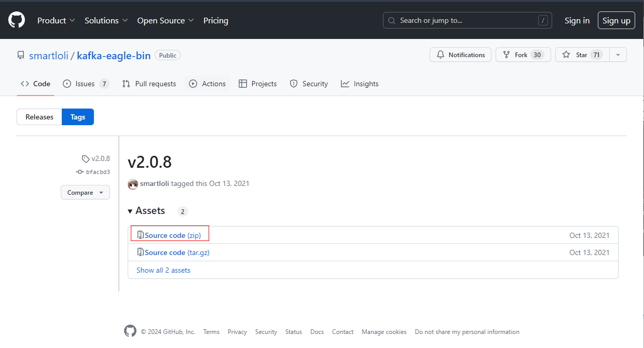Click the Notifications bell button
This screenshot has height=348, width=644.
point(460,55)
